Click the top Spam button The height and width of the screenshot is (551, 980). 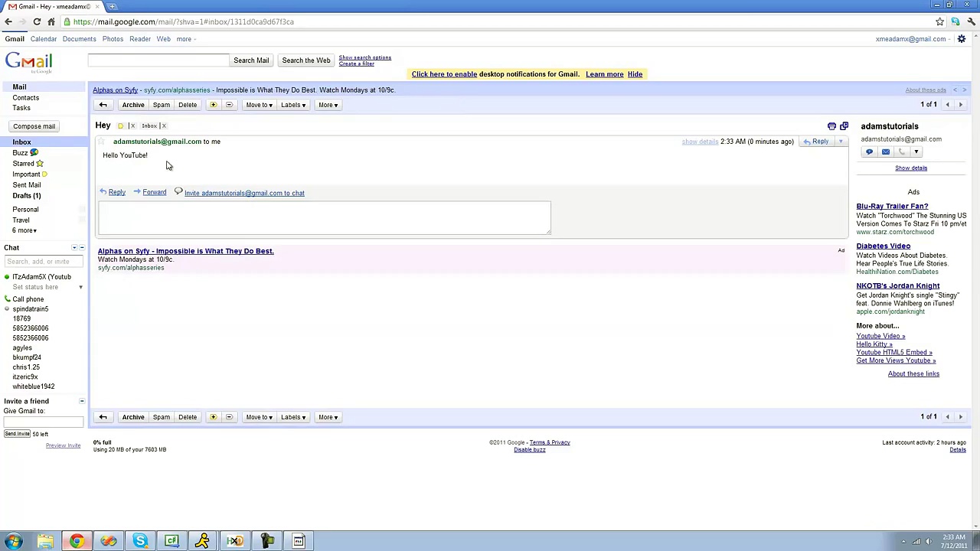161,105
